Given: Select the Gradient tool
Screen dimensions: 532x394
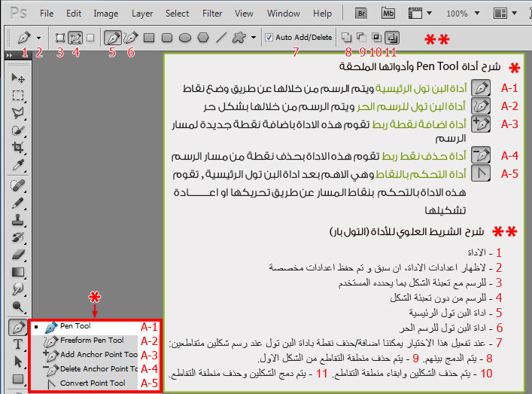Looking at the screenshot, I should click(x=18, y=272).
